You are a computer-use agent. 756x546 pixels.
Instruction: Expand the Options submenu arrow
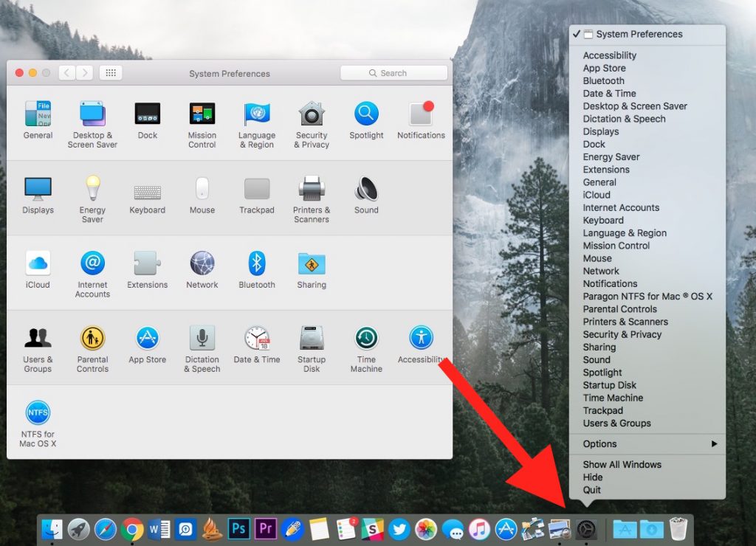coord(715,444)
